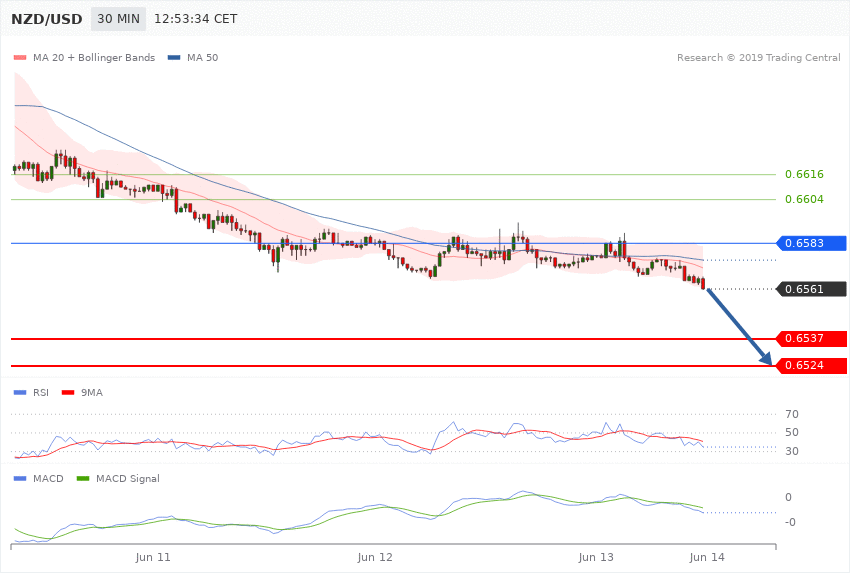This screenshot has width=850, height=576.
Task: Click the 12:53:34 CET timestamp
Action: (196, 19)
